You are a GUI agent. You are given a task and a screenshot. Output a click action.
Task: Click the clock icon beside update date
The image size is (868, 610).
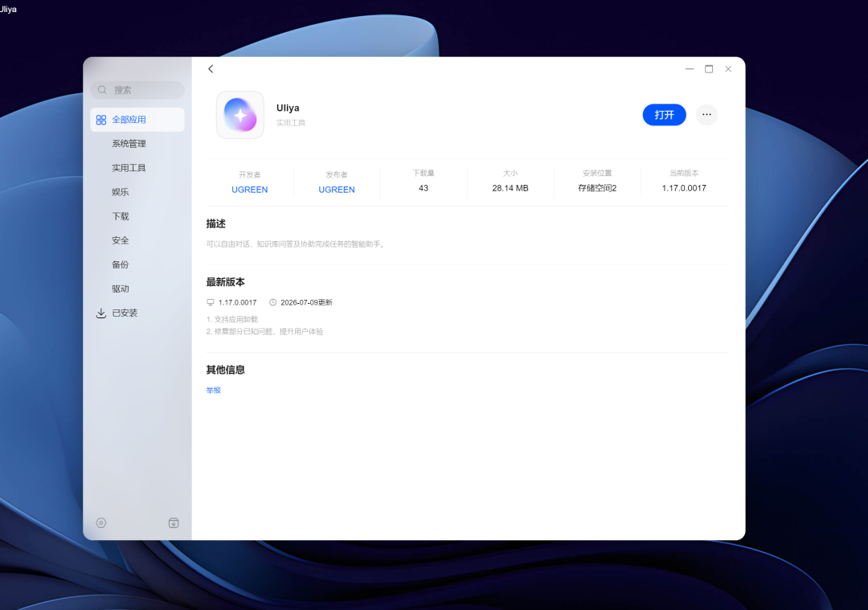[273, 302]
